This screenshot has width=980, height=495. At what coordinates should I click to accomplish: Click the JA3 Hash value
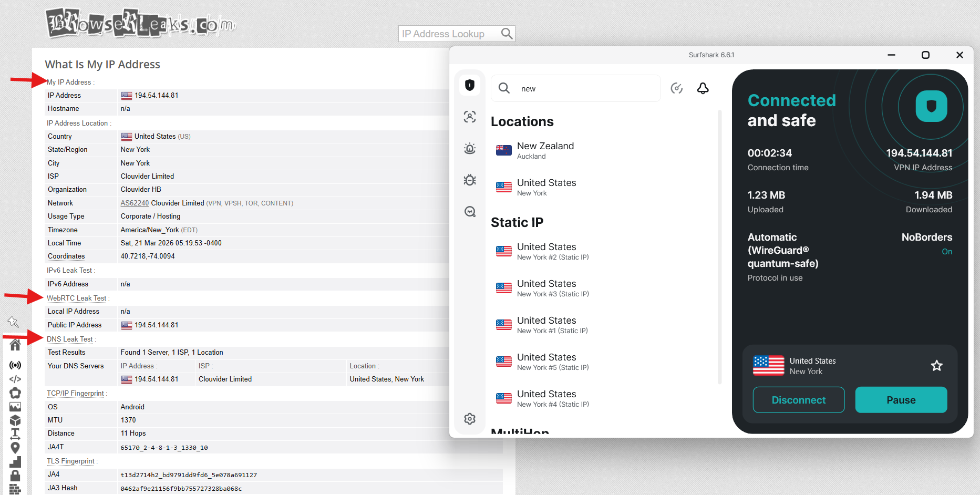(x=181, y=488)
